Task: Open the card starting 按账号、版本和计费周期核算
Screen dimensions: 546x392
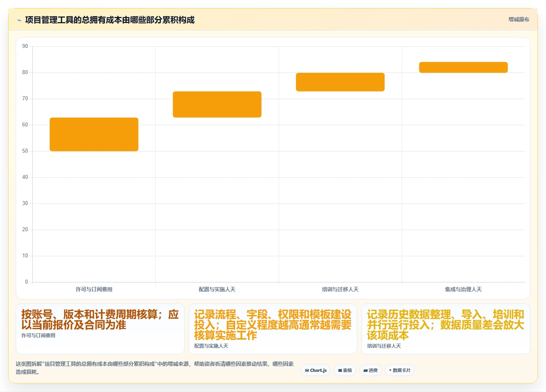Action: coord(100,329)
